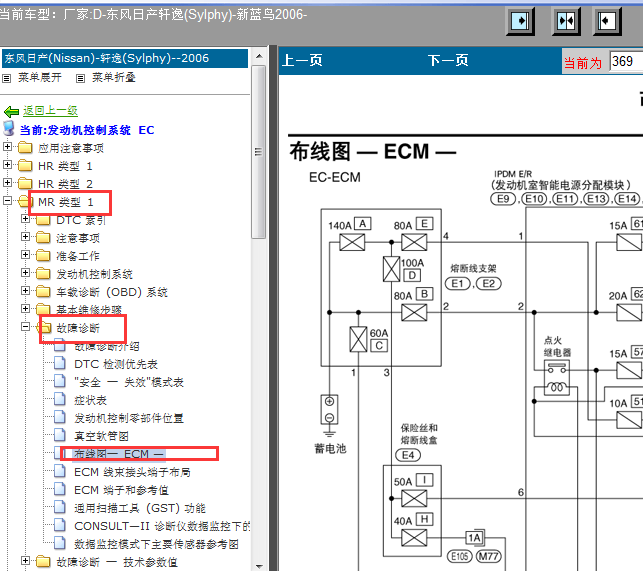Expand the 故障诊断 — 技术参数值 node

pos(25,560)
